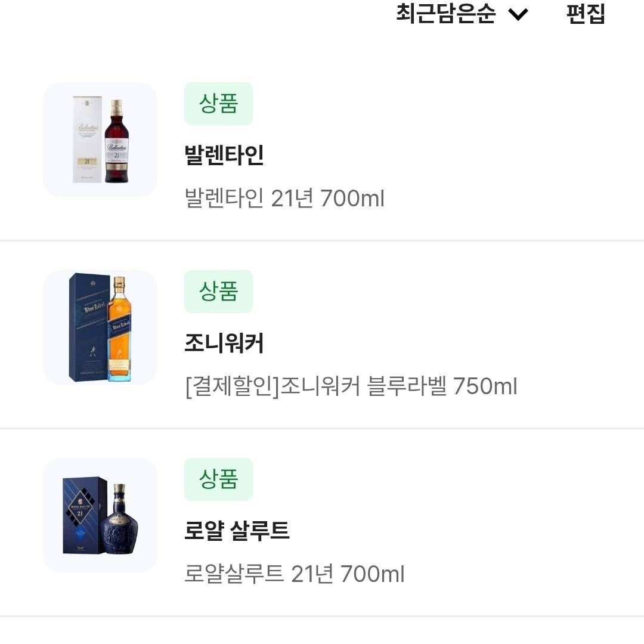Select the 상품 badge on 로얄 살루트 item
644x644 pixels.
pos(218,479)
